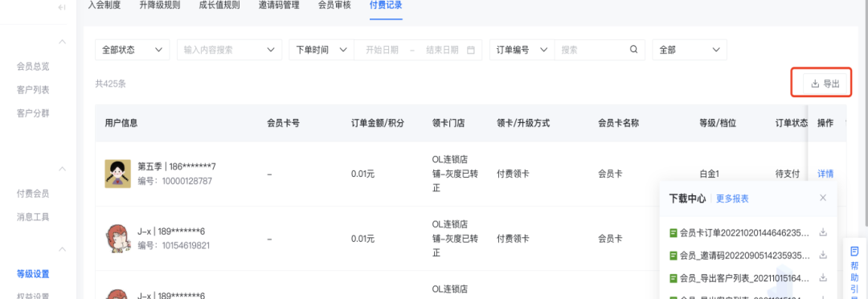Screen dimensions: 868x299
Task: Click the avatar of user 第五季
Action: (x=118, y=174)
